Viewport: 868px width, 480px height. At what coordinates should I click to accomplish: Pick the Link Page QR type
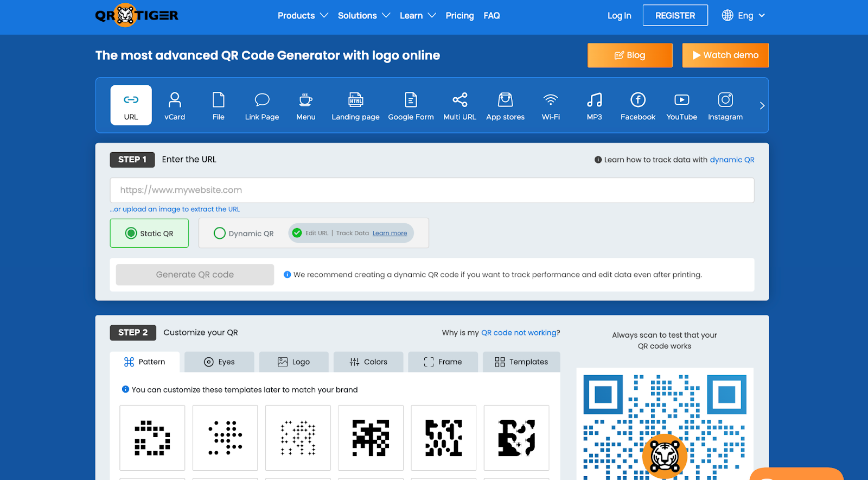262,105
